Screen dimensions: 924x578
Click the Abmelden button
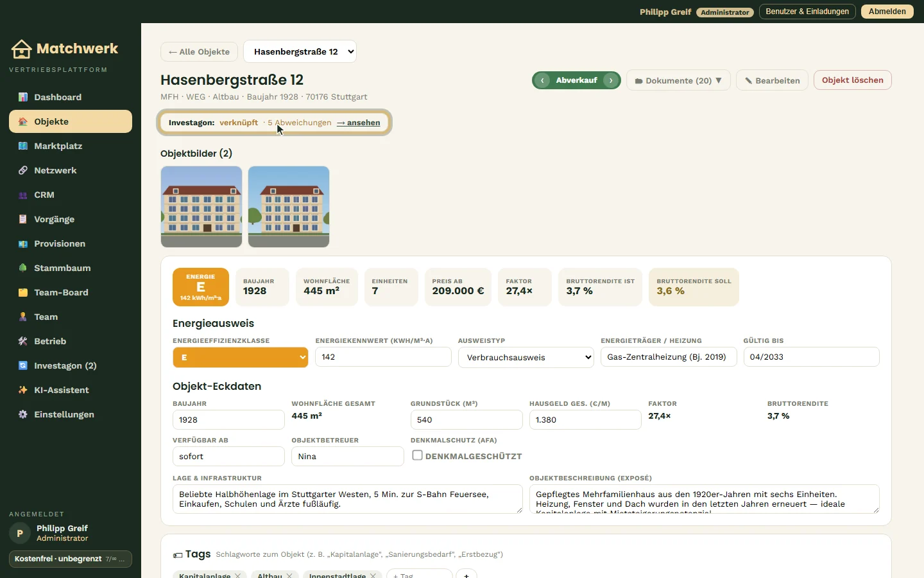click(x=887, y=12)
